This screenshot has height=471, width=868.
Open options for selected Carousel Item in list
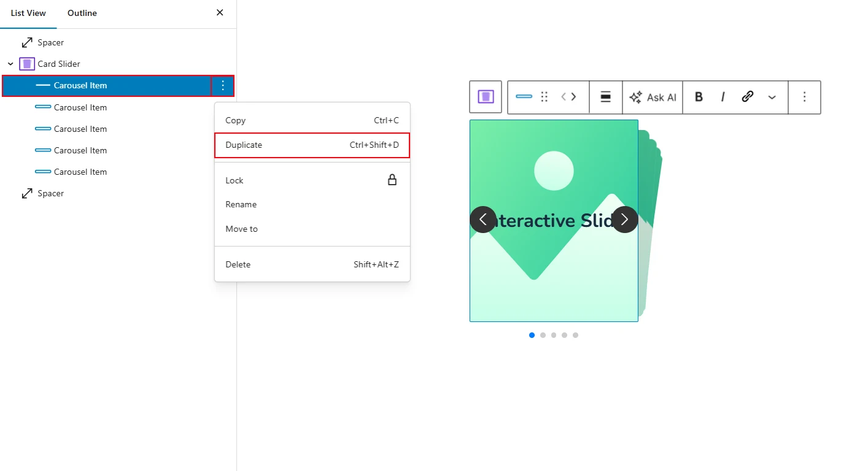click(223, 86)
